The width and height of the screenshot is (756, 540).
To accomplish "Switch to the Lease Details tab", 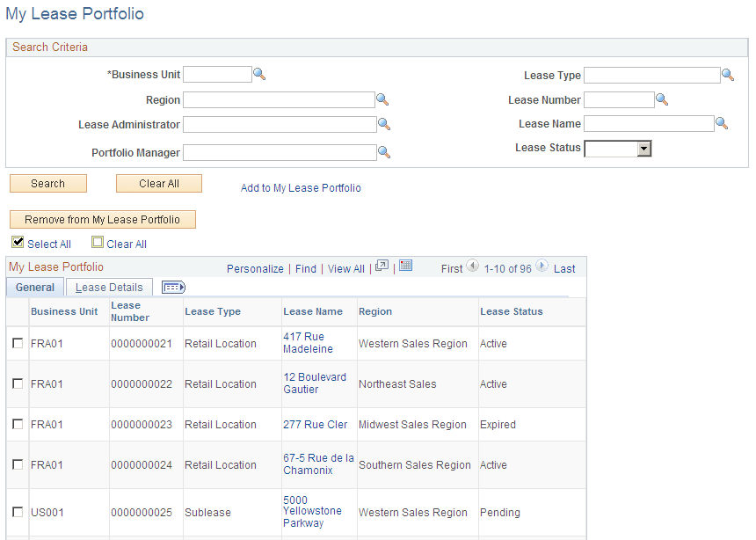I will tap(108, 287).
